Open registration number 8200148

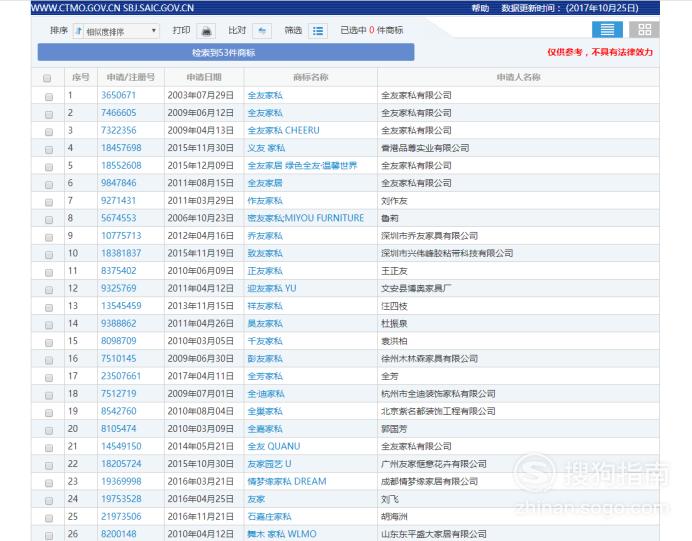118,534
